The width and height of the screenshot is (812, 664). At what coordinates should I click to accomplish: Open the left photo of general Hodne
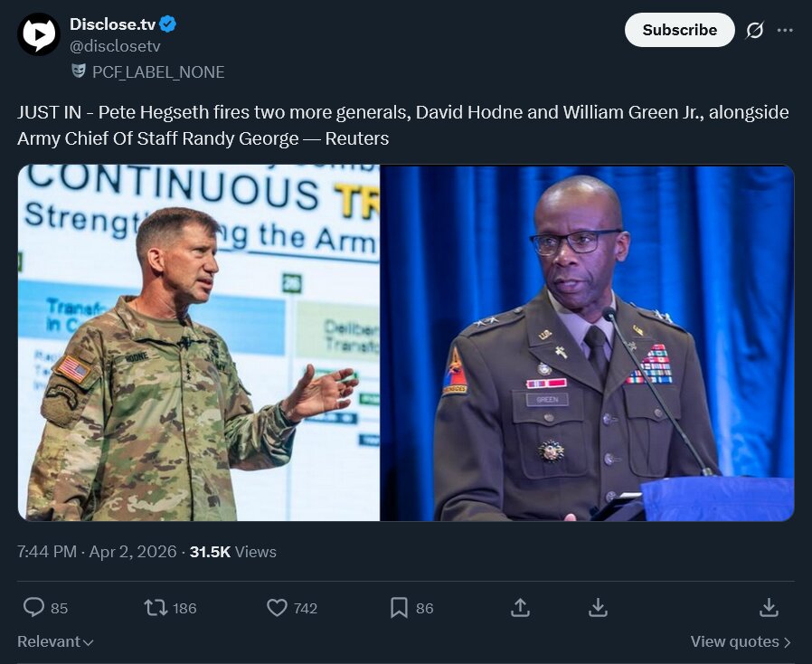(x=199, y=343)
